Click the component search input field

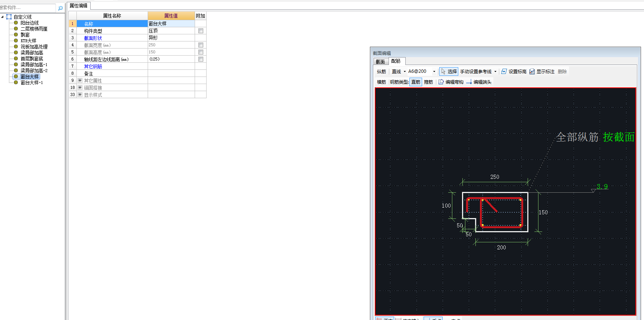point(28,8)
